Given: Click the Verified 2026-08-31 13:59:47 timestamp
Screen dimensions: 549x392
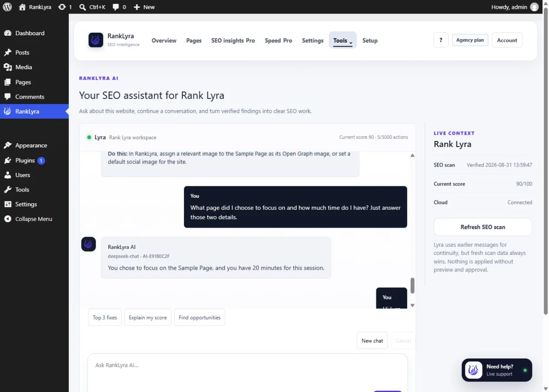Looking at the screenshot, I should [x=499, y=165].
